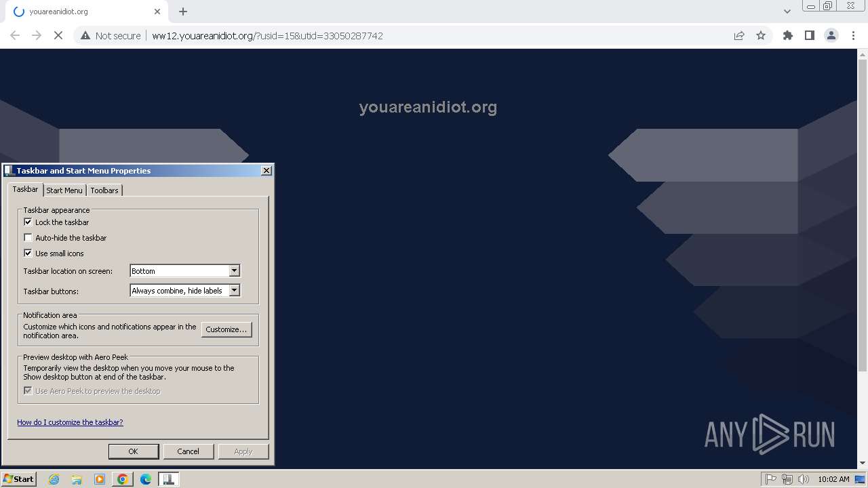The height and width of the screenshot is (488, 868).
Task: Open the tab search chevron
Action: tap(787, 12)
